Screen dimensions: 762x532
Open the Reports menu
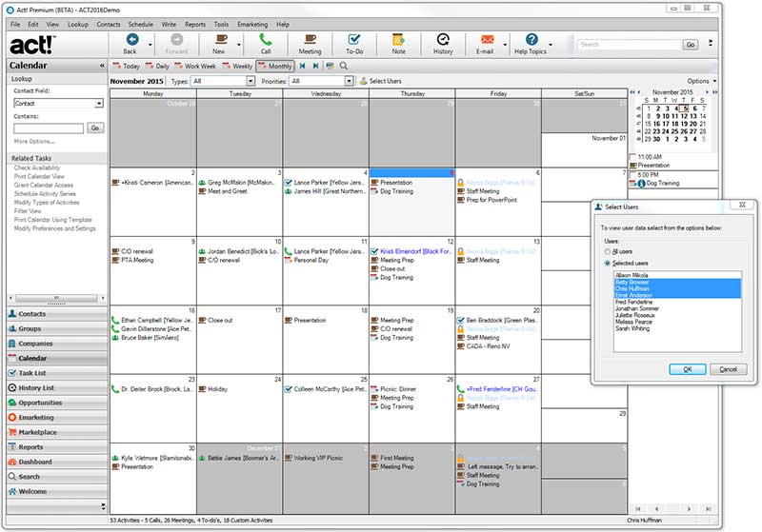coord(195,25)
